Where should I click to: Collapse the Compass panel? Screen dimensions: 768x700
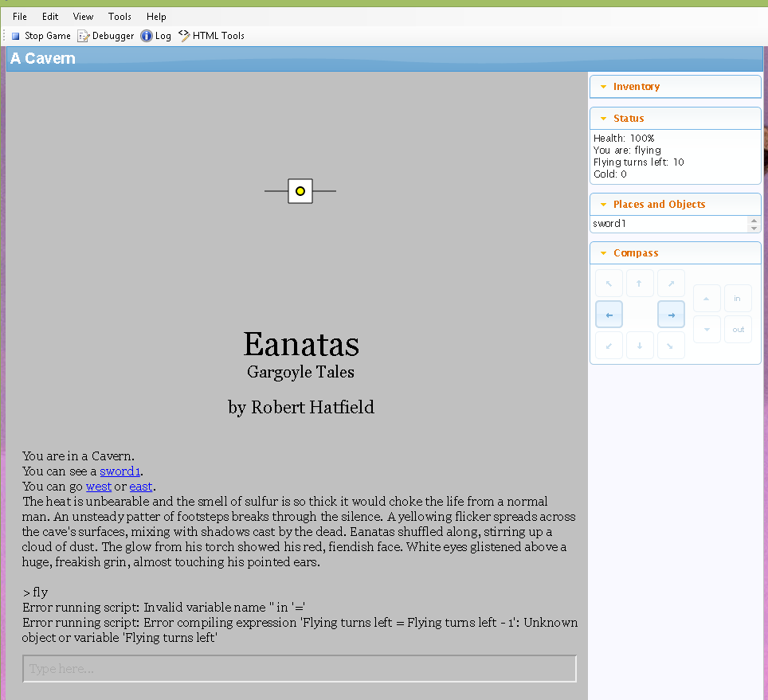point(603,253)
